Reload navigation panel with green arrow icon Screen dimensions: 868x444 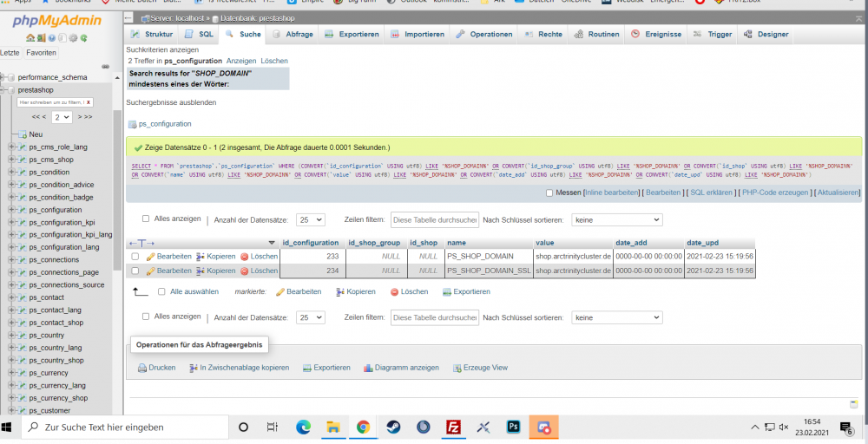click(83, 38)
